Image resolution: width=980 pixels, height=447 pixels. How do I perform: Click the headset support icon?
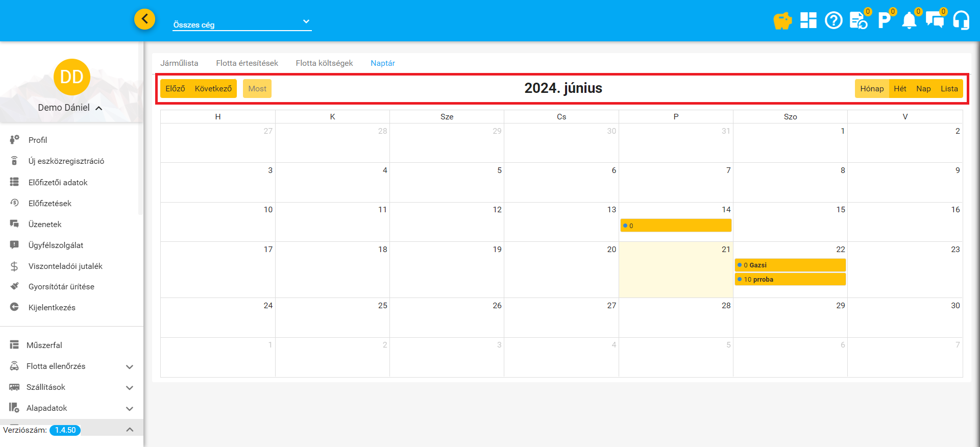pyautogui.click(x=961, y=21)
